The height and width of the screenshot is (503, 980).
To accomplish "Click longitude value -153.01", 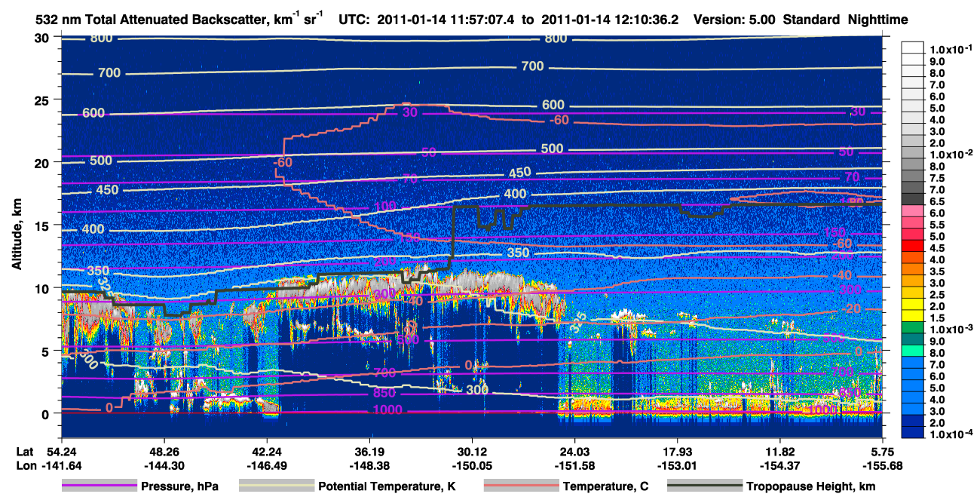I will [x=678, y=465].
